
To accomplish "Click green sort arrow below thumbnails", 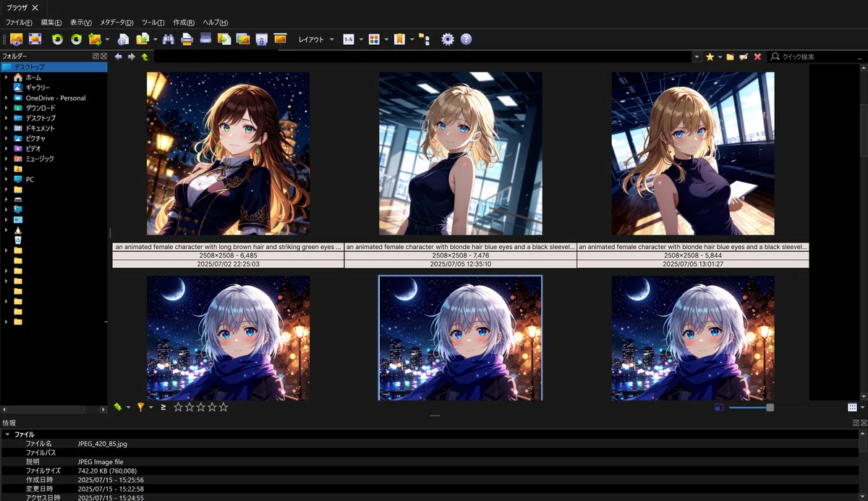I will pos(118,407).
